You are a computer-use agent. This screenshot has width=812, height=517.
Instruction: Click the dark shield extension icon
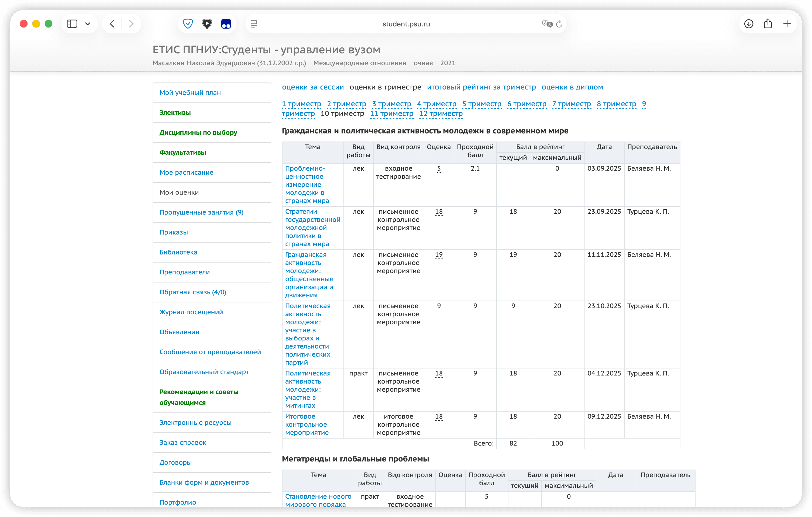point(207,24)
